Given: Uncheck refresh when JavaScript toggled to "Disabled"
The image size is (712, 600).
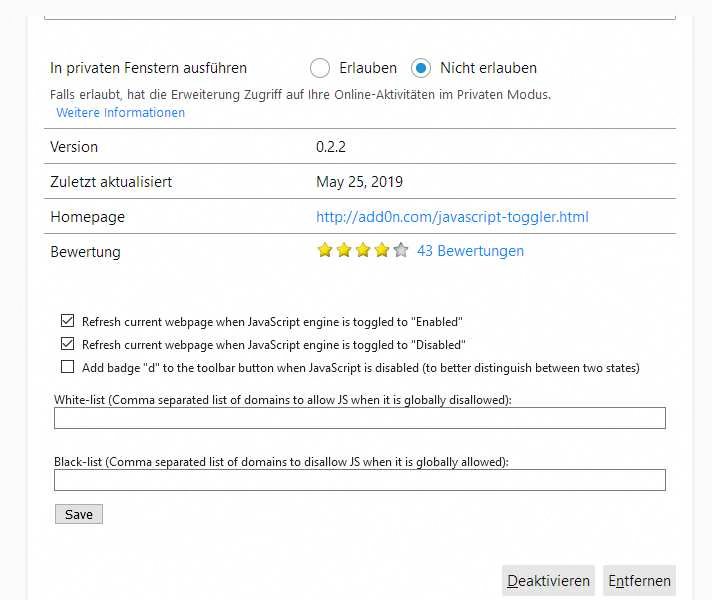Looking at the screenshot, I should point(67,345).
